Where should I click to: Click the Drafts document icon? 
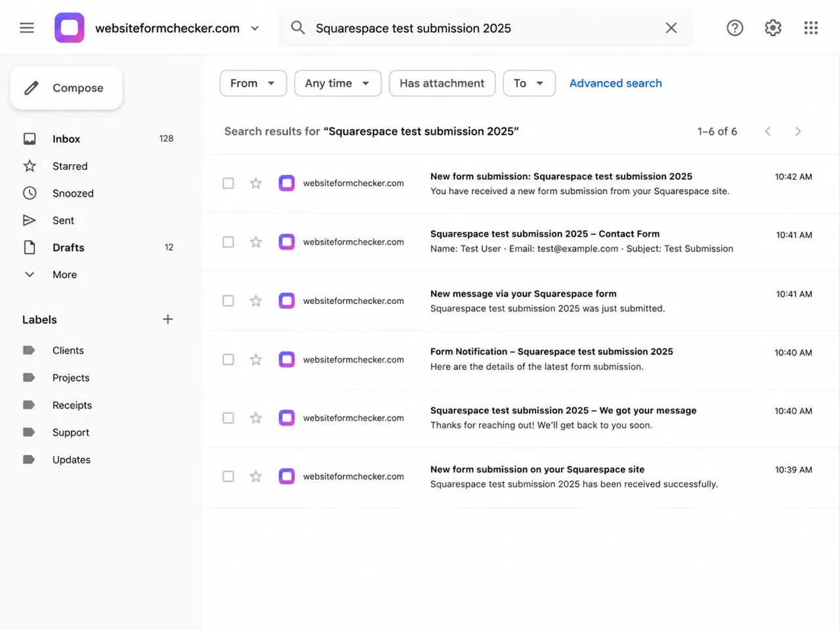tap(30, 247)
